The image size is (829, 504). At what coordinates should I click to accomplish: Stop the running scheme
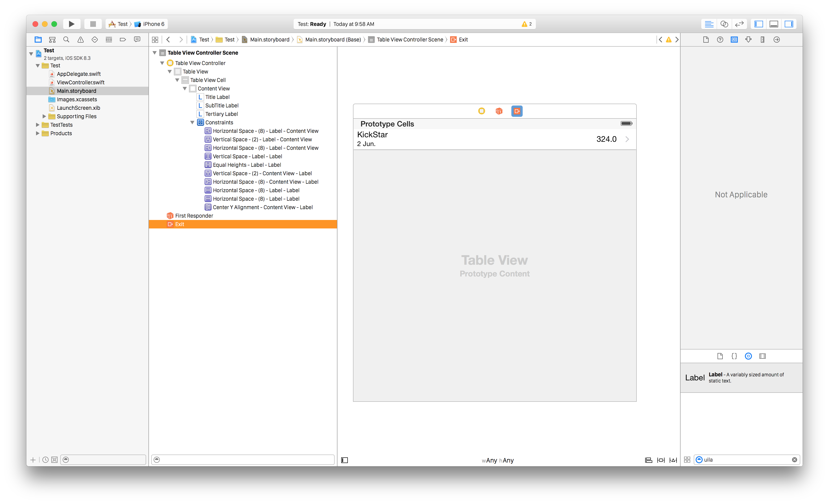point(93,24)
